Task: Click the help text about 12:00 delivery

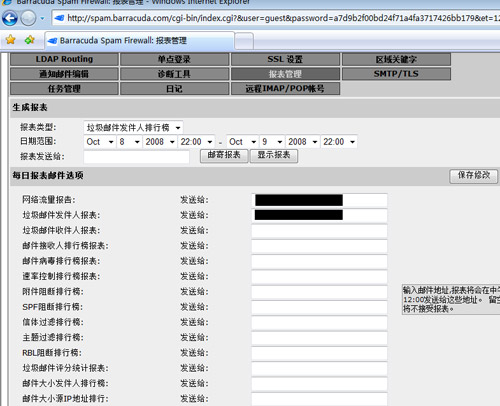Action: pos(451,299)
